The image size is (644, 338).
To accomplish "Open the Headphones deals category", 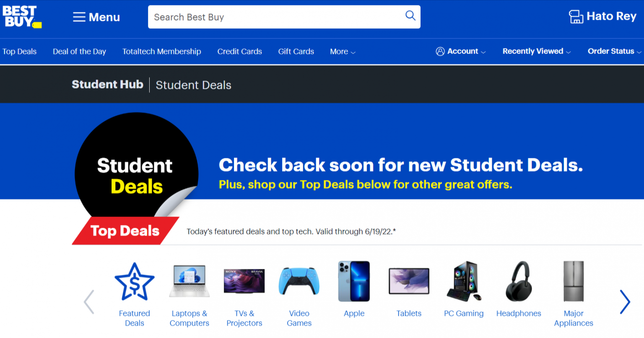I will [x=519, y=281].
